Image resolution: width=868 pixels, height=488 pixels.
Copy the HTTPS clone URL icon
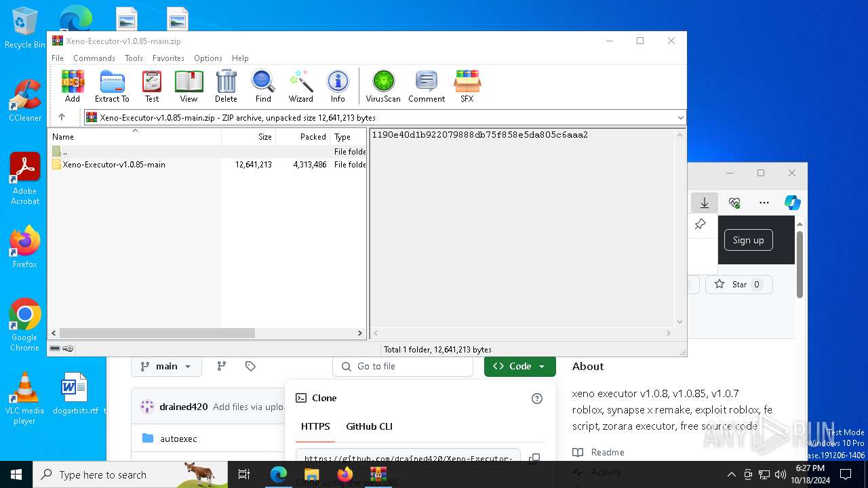[x=534, y=459]
